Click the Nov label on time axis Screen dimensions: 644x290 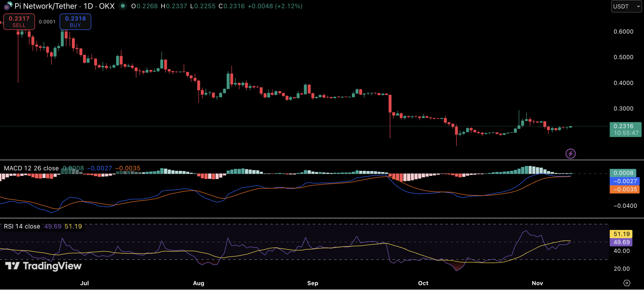pos(537,283)
